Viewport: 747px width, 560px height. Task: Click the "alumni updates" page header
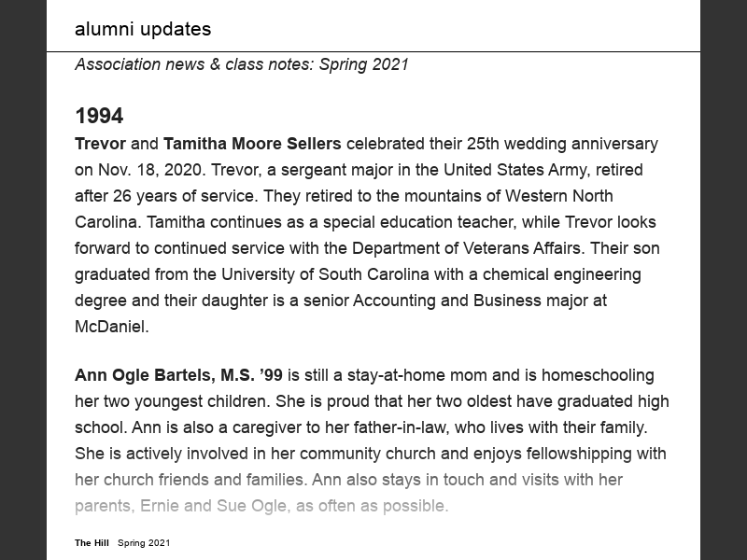coord(143,29)
